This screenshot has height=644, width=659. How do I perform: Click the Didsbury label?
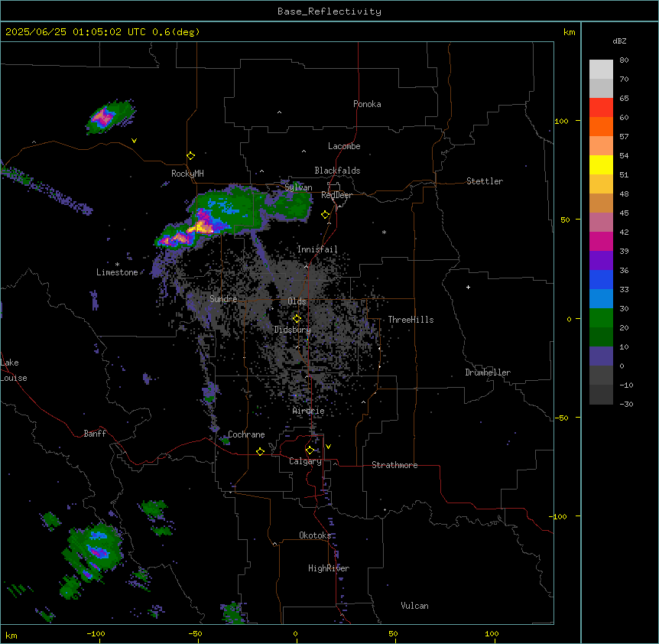click(x=293, y=330)
